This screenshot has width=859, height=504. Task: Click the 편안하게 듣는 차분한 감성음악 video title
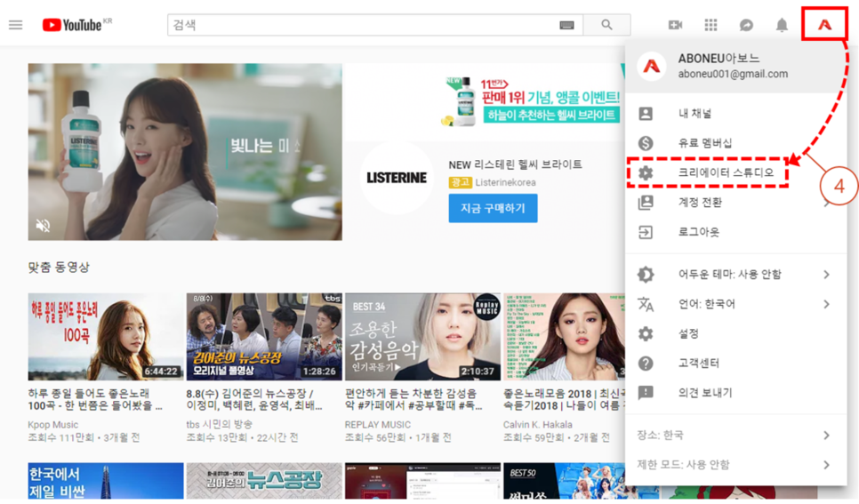413,399
